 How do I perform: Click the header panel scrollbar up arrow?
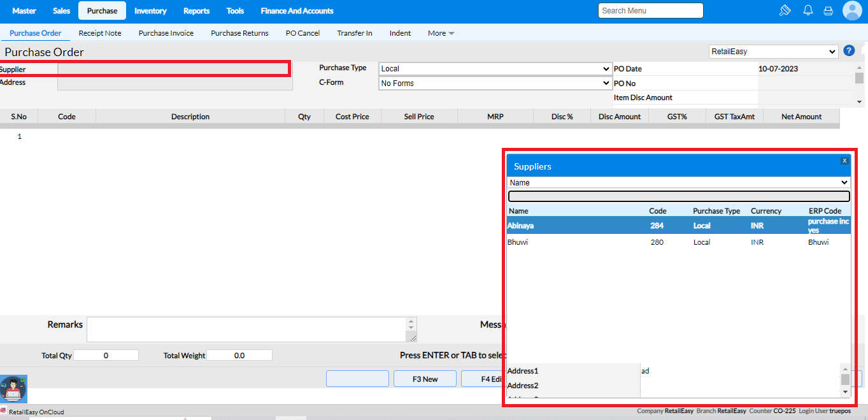click(x=859, y=67)
